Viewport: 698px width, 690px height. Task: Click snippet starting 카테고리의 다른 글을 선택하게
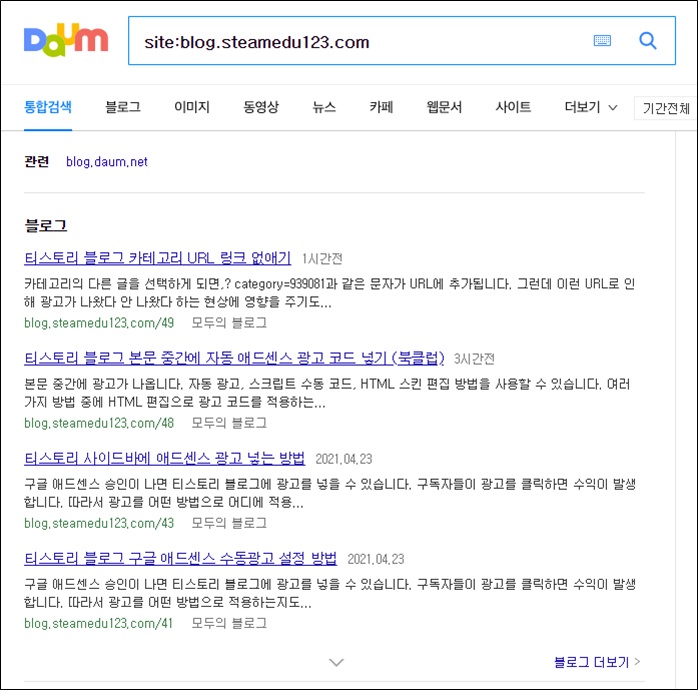coord(329,293)
